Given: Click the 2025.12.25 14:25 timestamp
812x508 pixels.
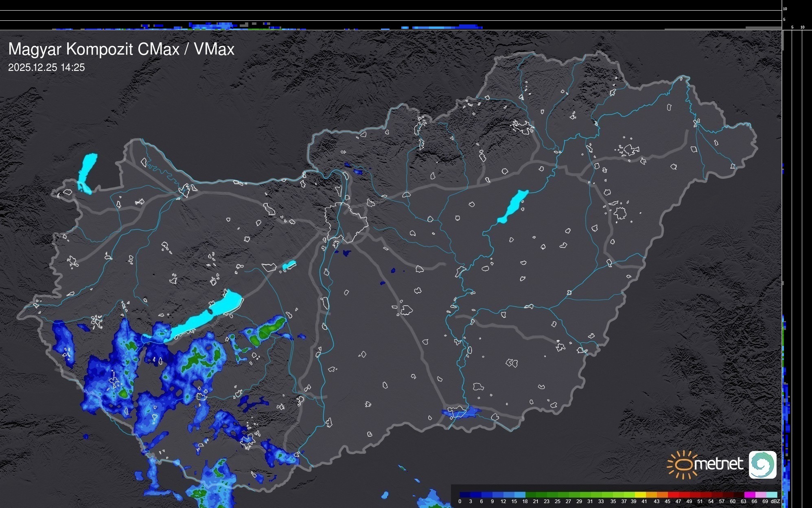Looking at the screenshot, I should pyautogui.click(x=46, y=68).
